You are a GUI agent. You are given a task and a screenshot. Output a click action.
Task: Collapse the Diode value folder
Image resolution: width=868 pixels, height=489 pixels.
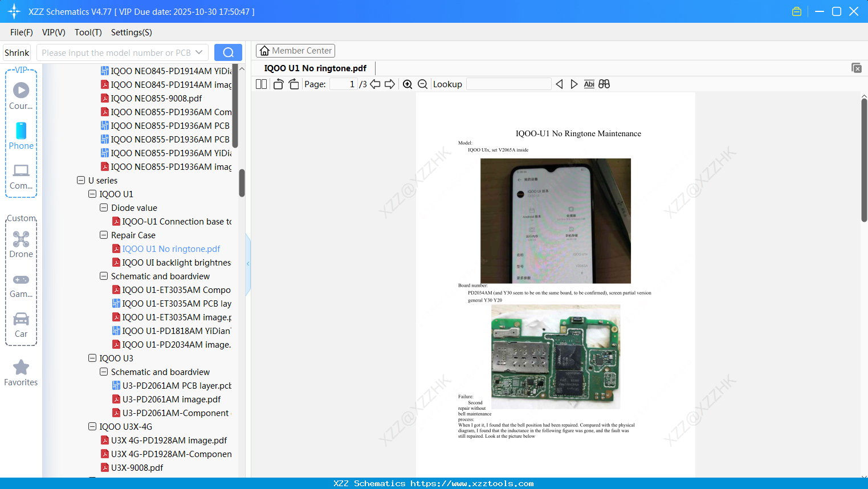coord(104,207)
